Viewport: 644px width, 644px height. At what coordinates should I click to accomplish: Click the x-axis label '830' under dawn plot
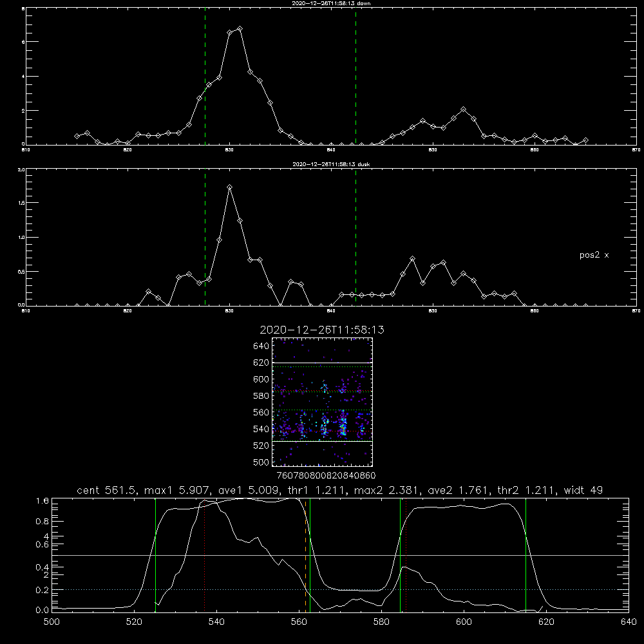click(229, 150)
